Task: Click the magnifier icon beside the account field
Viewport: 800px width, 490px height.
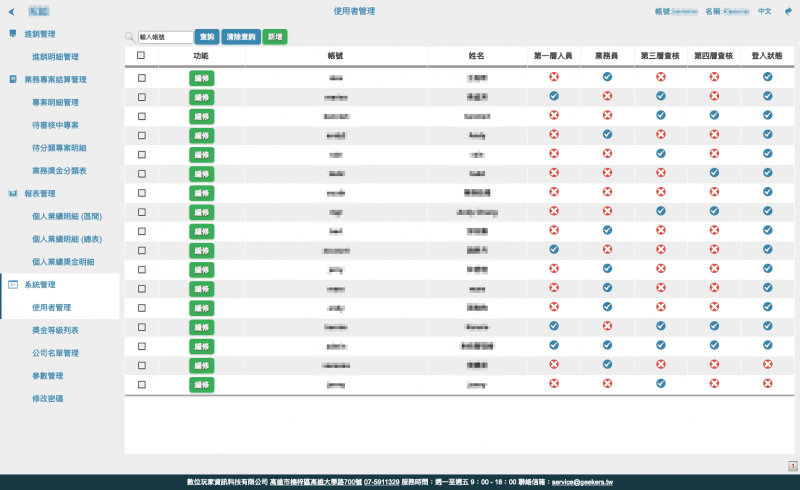Action: click(130, 37)
